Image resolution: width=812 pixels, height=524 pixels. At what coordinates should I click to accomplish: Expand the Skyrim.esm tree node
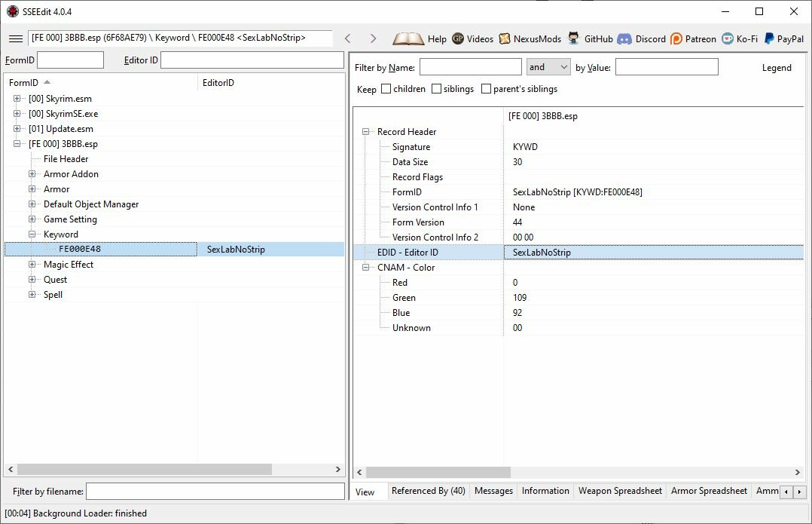click(17, 99)
